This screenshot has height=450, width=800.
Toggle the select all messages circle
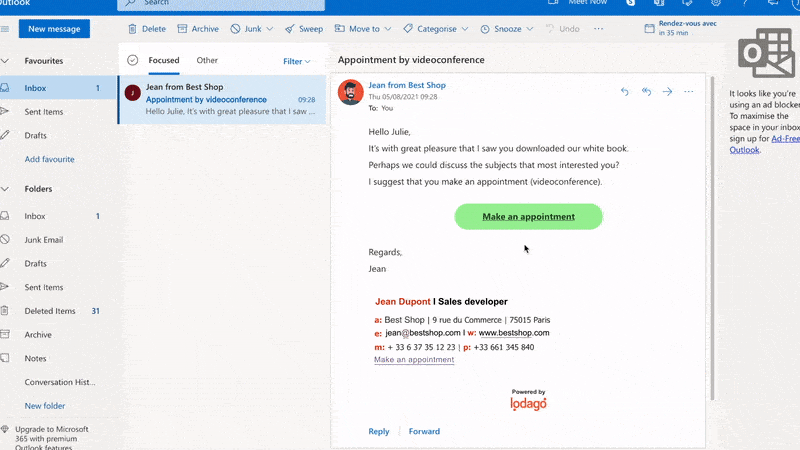coord(133,60)
